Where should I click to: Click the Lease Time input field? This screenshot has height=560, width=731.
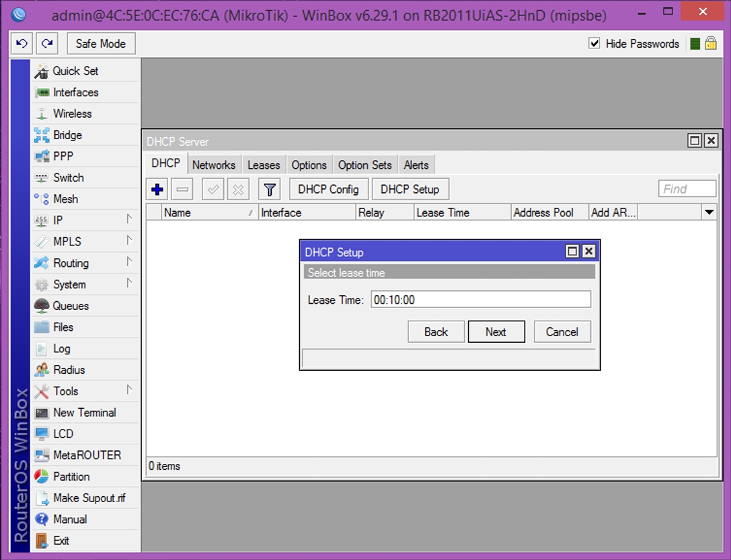click(x=481, y=300)
